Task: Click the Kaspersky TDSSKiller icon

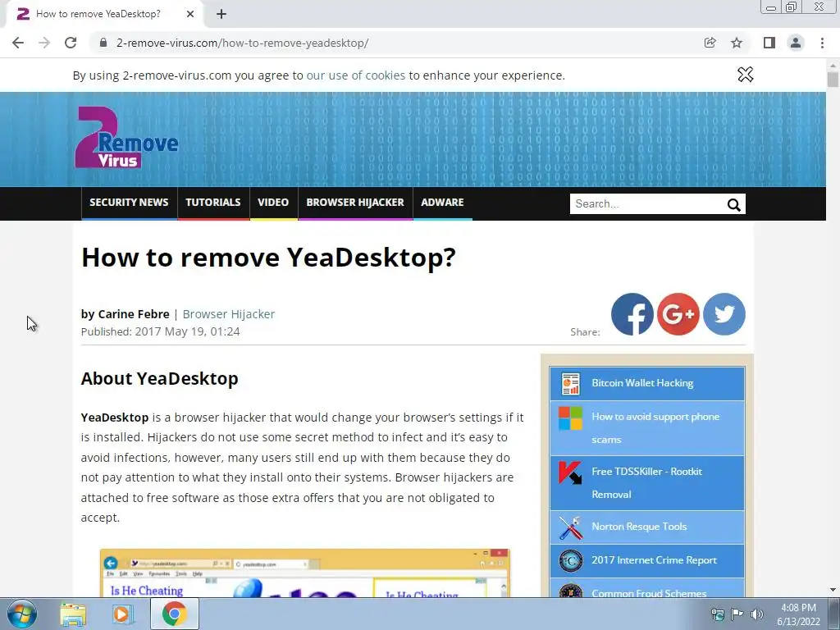Action: pos(571,472)
